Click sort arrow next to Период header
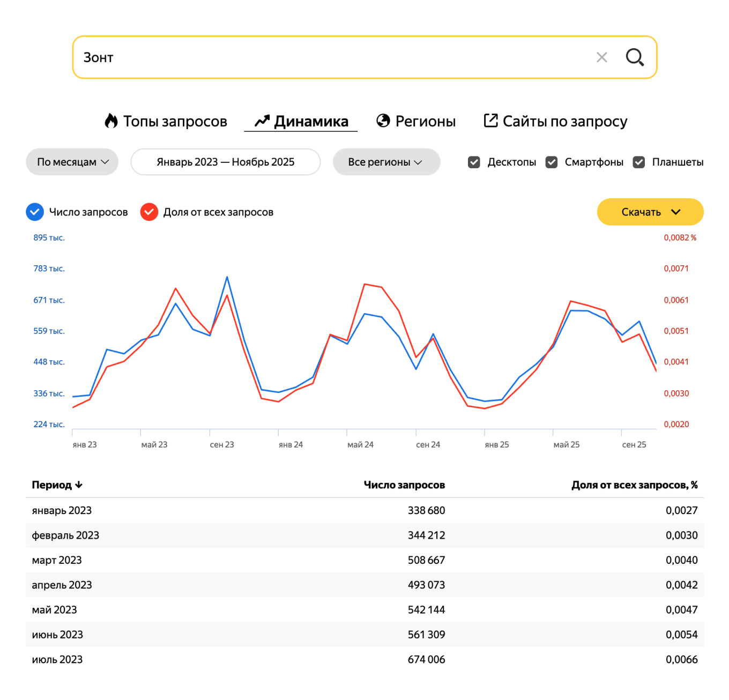 [x=79, y=485]
